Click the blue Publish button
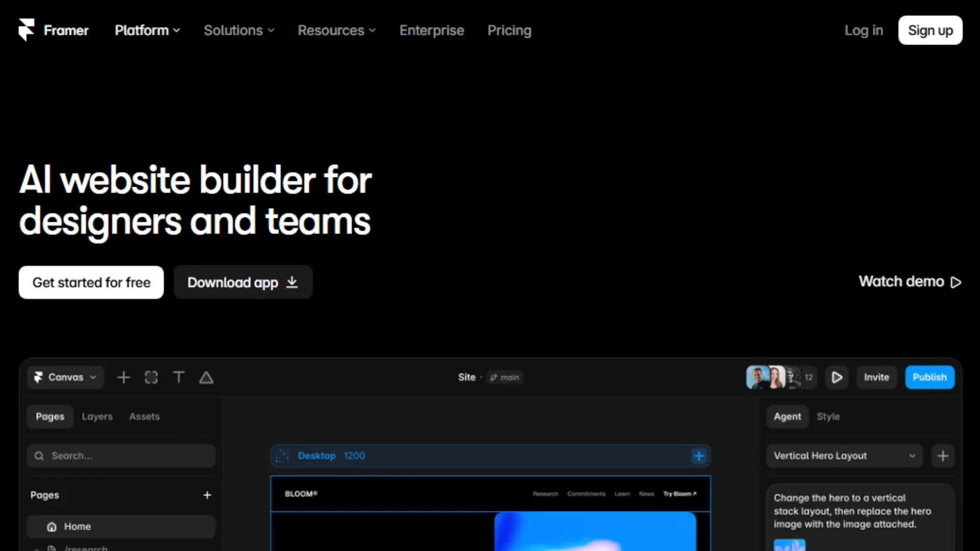This screenshot has width=980, height=551. pyautogui.click(x=929, y=378)
